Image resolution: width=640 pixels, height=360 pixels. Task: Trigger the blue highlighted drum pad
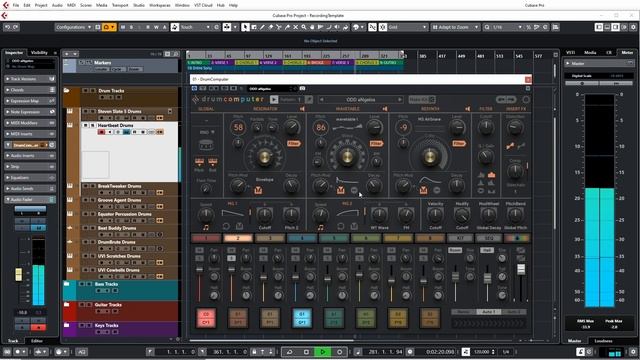coord(302,318)
